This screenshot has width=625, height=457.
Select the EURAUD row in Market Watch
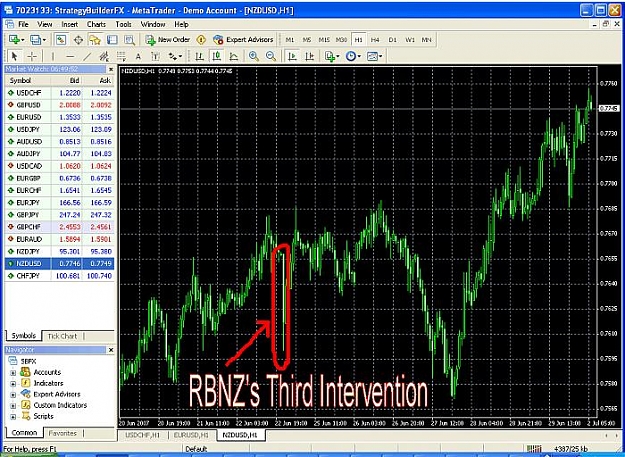59,239
